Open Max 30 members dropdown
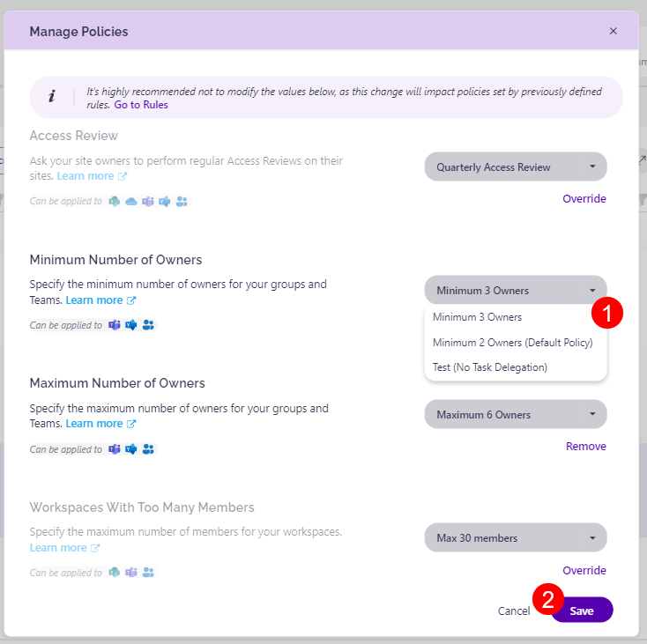647x644 pixels. click(516, 537)
